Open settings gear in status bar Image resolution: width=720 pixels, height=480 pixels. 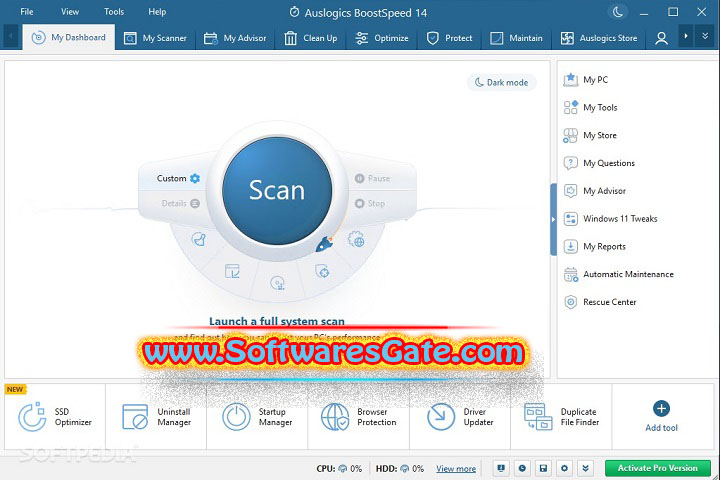tap(564, 468)
